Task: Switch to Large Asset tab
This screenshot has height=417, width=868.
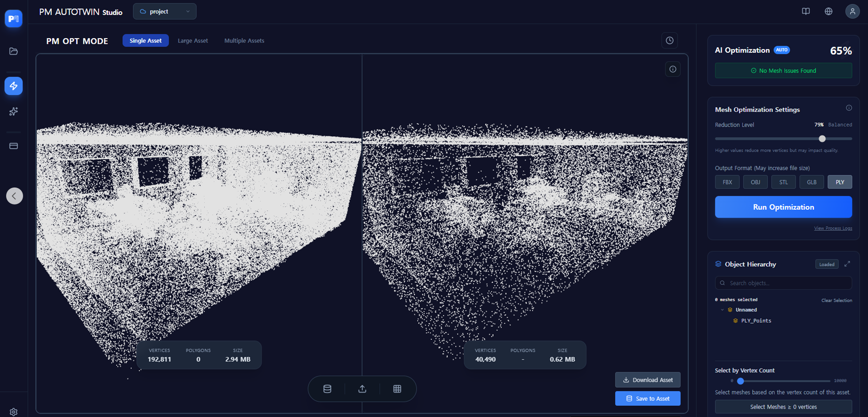Action: coord(193,41)
